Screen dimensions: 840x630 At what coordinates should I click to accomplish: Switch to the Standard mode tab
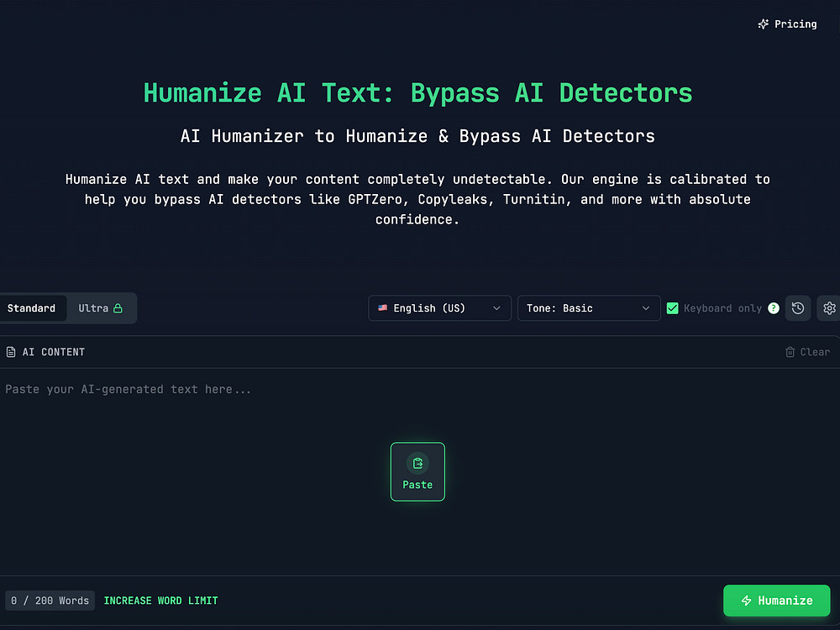[x=32, y=308]
